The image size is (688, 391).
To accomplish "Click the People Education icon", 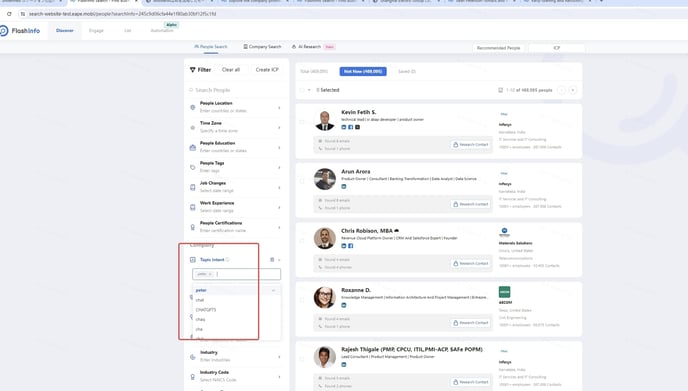I will pos(192,147).
